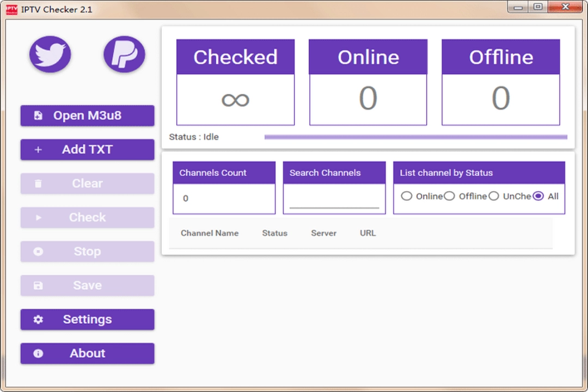The width and height of the screenshot is (588, 392).
Task: Click the Channel Name column header
Action: (210, 233)
